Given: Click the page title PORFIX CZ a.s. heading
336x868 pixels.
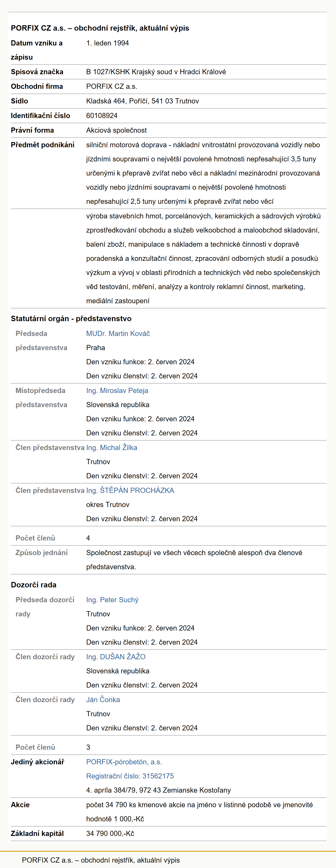Looking at the screenshot, I should [x=100, y=28].
